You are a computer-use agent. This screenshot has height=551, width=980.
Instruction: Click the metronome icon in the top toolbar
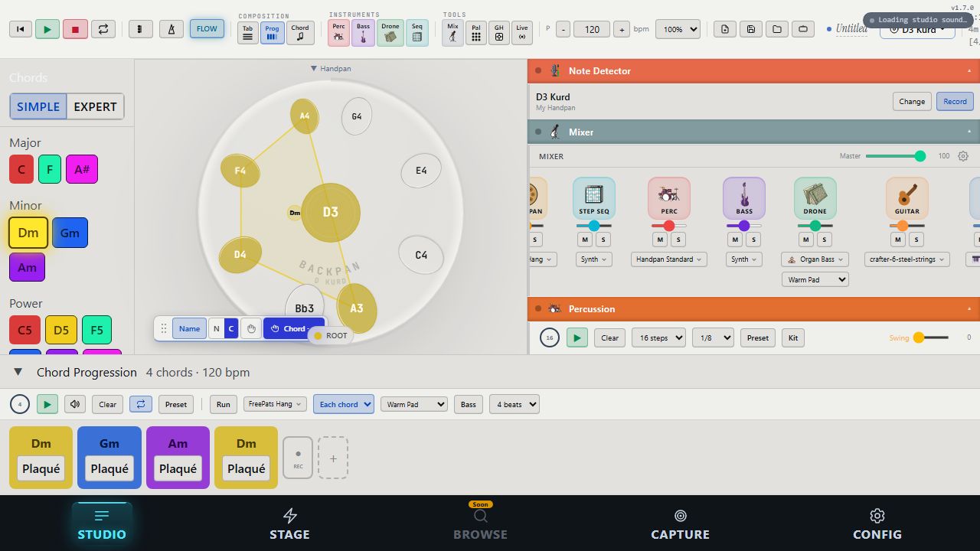click(171, 29)
